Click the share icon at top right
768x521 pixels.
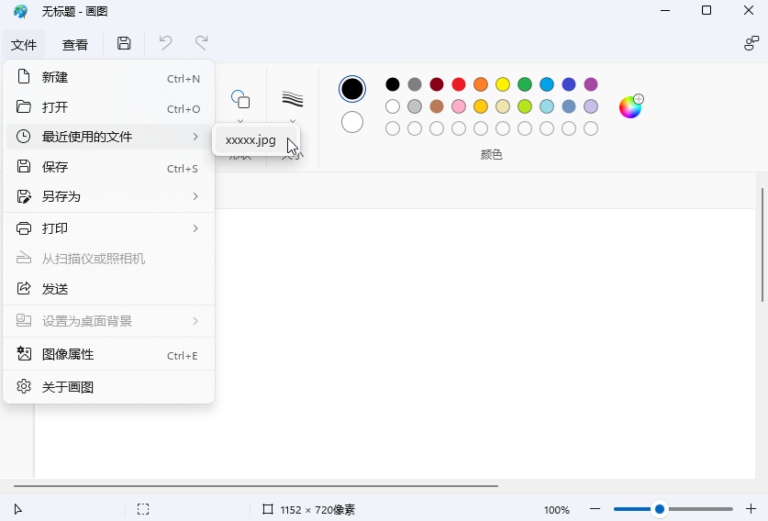pyautogui.click(x=751, y=44)
